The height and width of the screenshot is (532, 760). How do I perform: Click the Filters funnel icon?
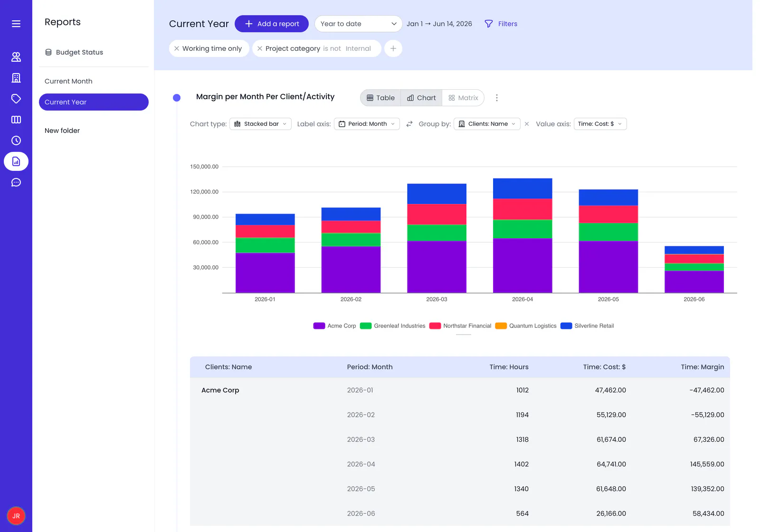click(488, 24)
